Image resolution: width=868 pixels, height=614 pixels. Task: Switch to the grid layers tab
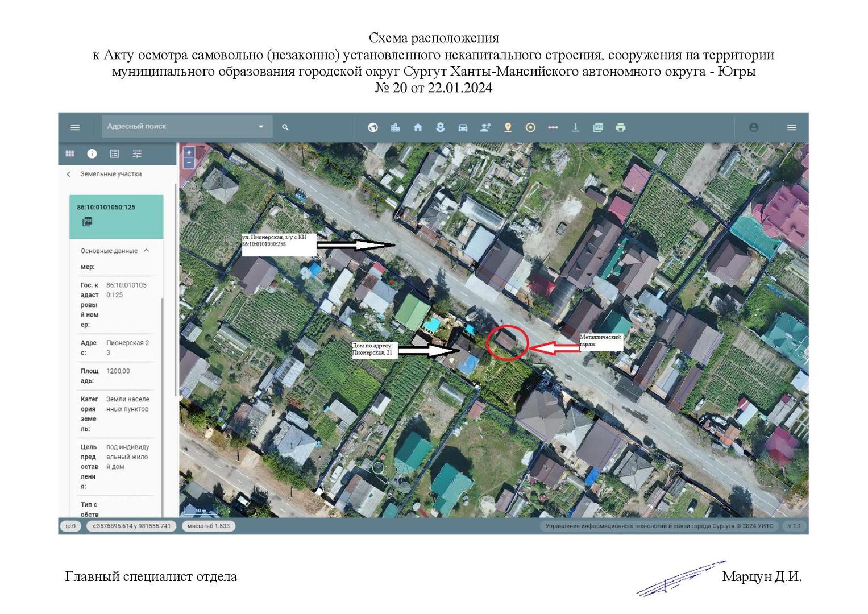coord(70,153)
